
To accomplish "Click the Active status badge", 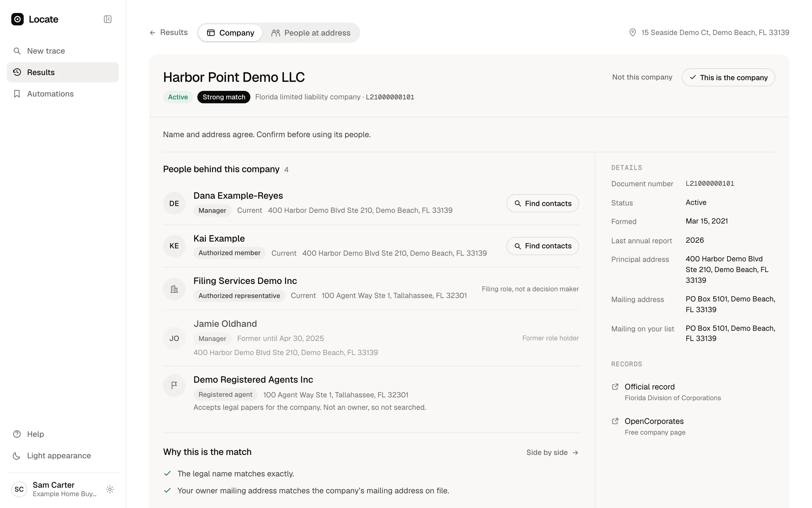I will coord(178,97).
